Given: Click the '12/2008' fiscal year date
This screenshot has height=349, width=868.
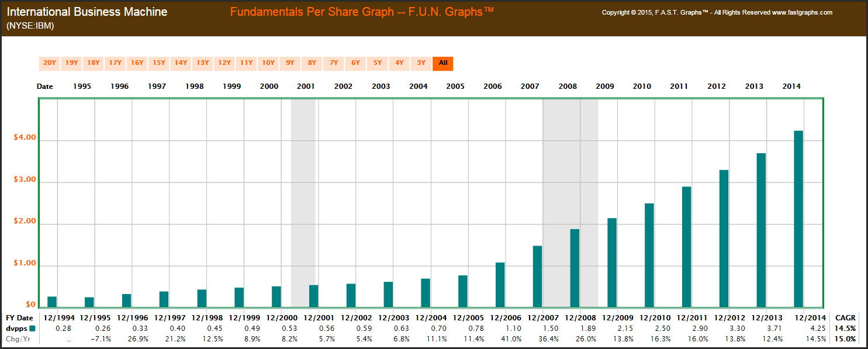Looking at the screenshot, I should tap(580, 317).
